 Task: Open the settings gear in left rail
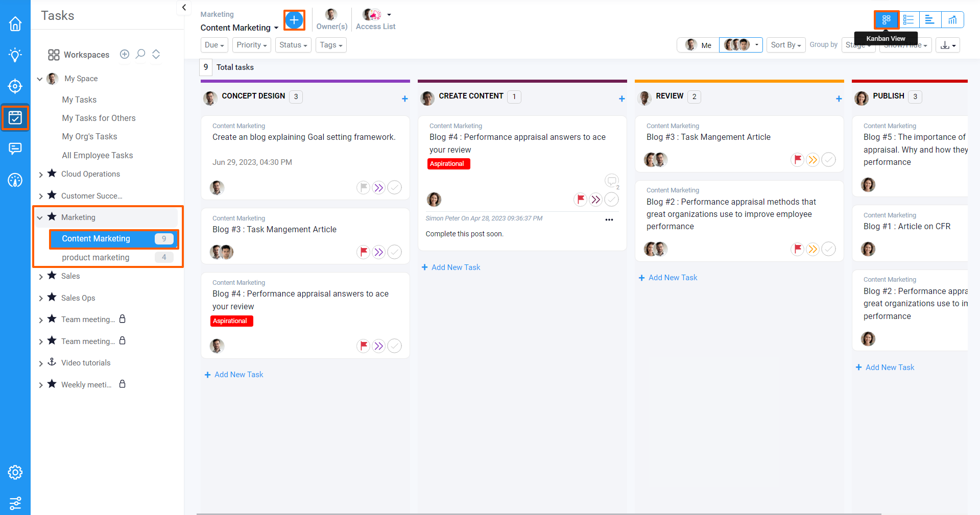click(15, 472)
